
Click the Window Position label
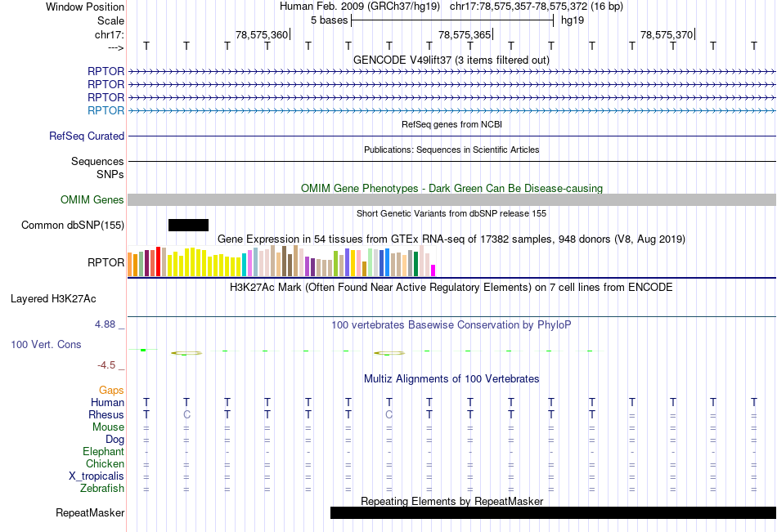(x=85, y=7)
